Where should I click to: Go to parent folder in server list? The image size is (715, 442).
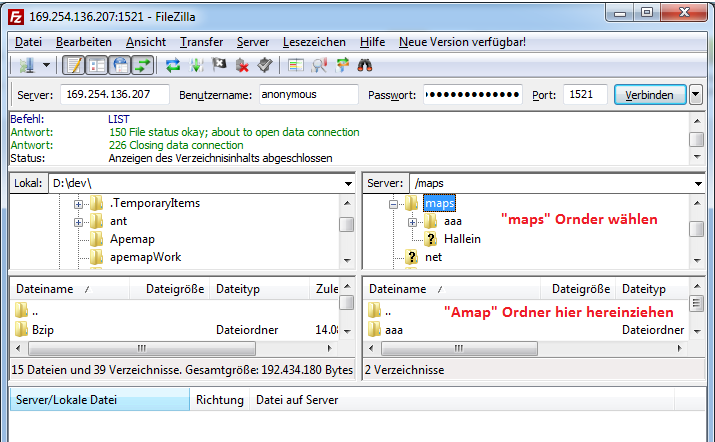[x=380, y=312]
